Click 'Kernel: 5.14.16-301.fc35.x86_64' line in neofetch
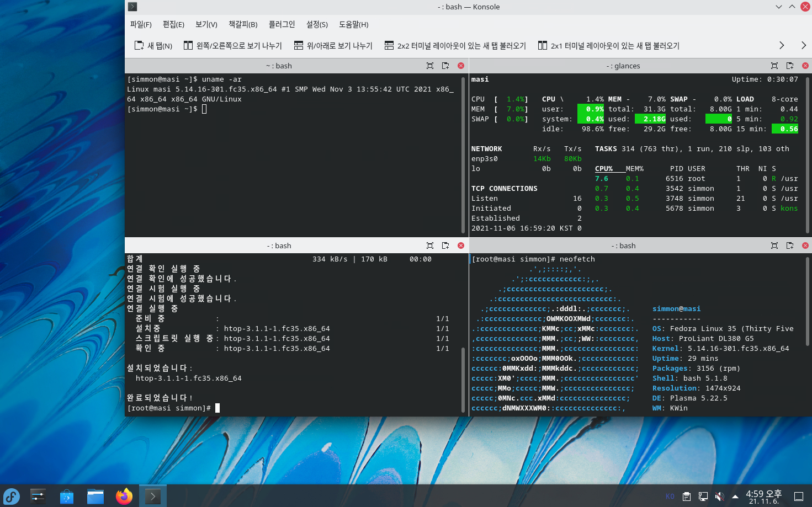 721,349
